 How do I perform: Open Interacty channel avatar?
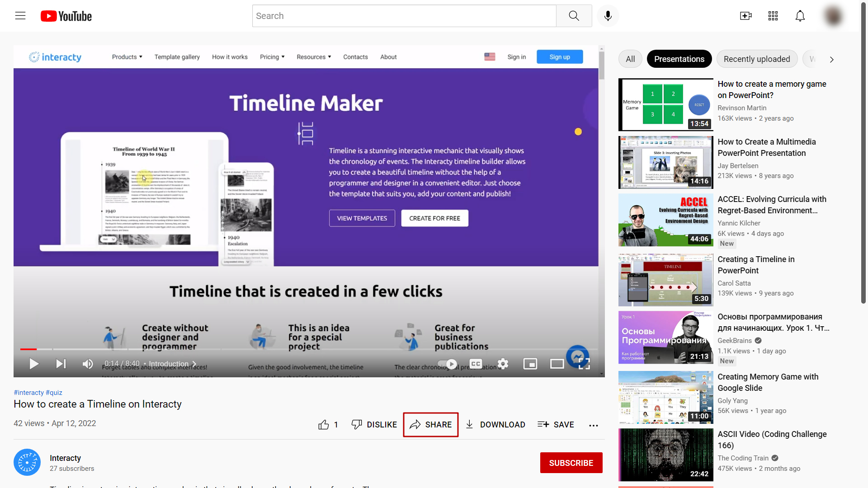pyautogui.click(x=27, y=462)
